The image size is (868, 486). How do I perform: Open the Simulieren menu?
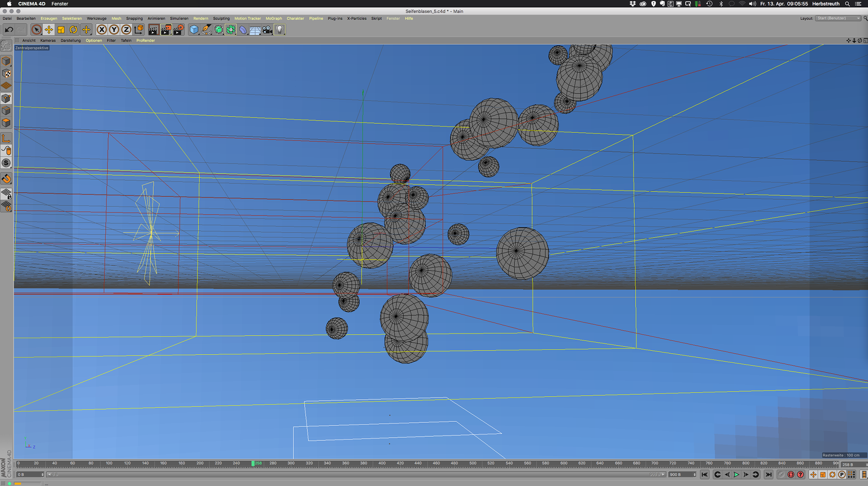tap(179, 19)
